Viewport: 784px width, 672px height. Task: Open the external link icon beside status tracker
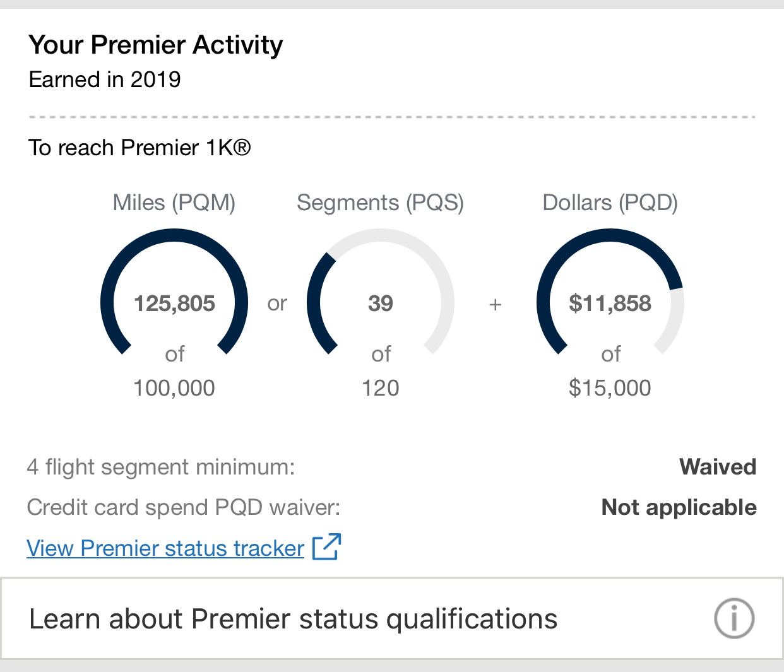pos(327,547)
